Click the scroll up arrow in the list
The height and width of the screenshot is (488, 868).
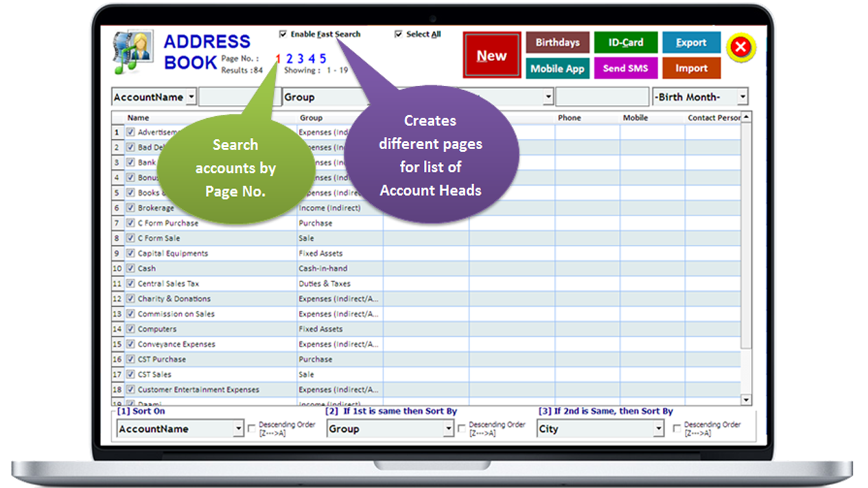point(746,118)
